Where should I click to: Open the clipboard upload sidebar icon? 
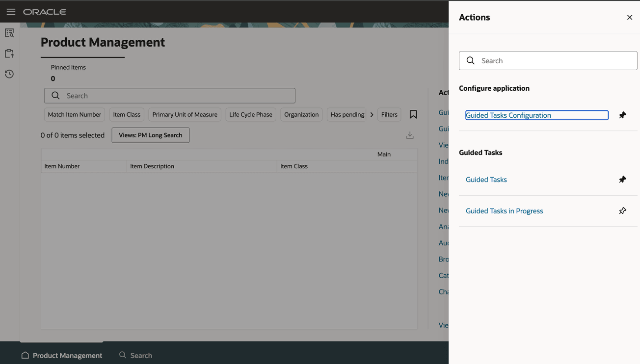click(9, 53)
